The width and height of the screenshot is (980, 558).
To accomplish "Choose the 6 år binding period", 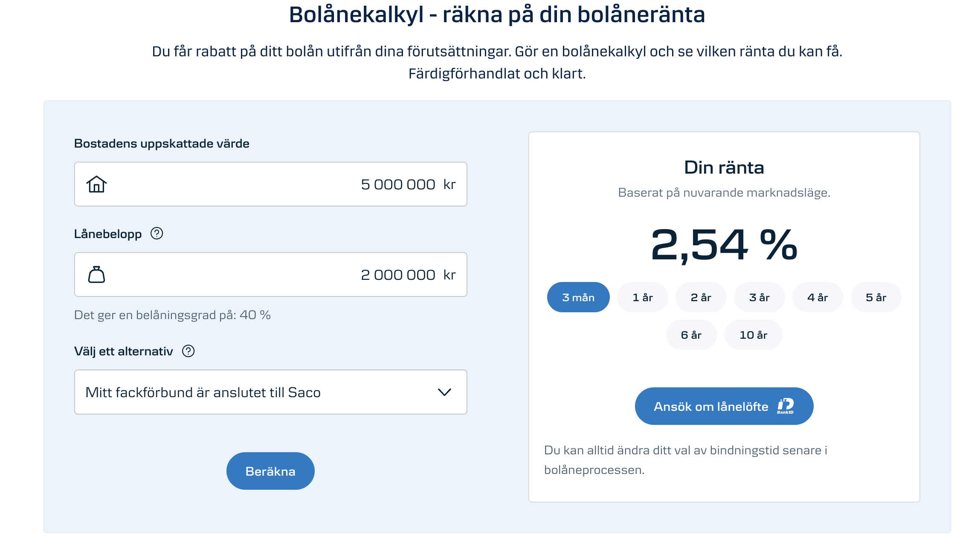I will tap(691, 335).
